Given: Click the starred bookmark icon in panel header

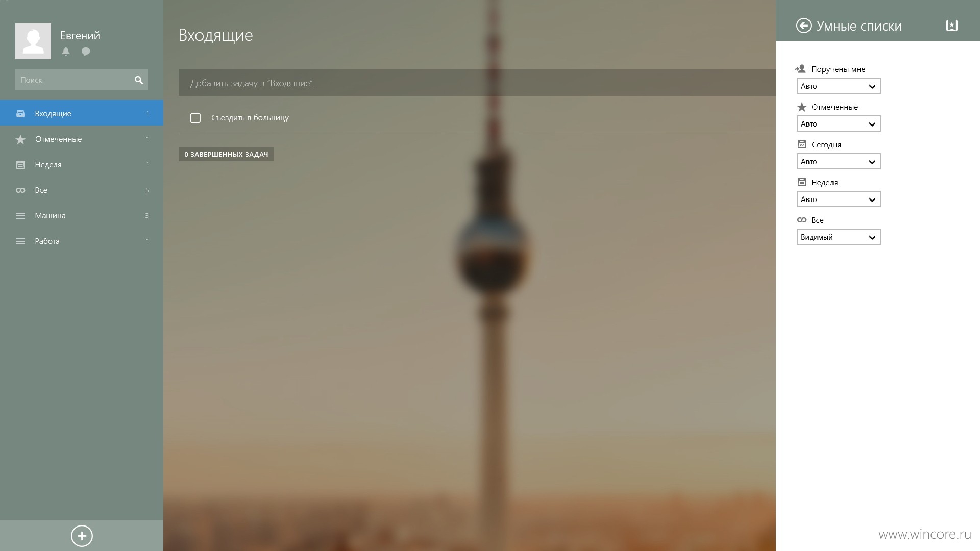Looking at the screenshot, I should [x=952, y=26].
